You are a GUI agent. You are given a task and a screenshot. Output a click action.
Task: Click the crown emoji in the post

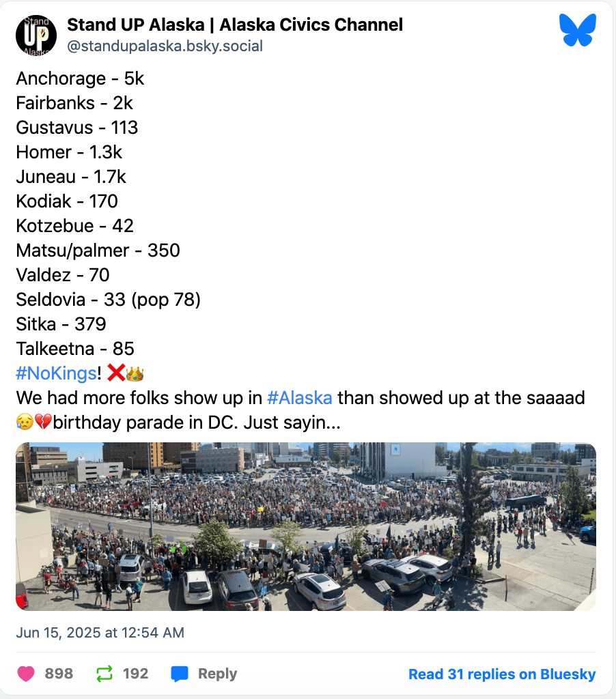click(x=135, y=373)
